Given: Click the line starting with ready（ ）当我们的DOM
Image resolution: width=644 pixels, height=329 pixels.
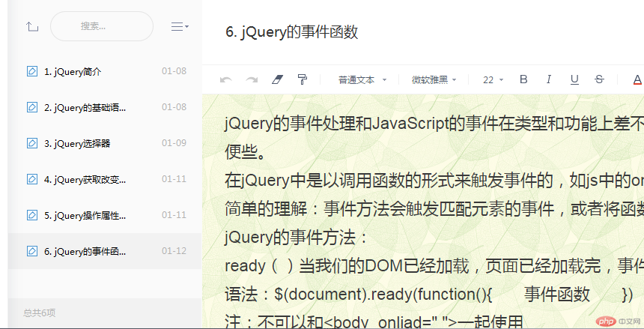Looking at the screenshot, I should point(434,265).
